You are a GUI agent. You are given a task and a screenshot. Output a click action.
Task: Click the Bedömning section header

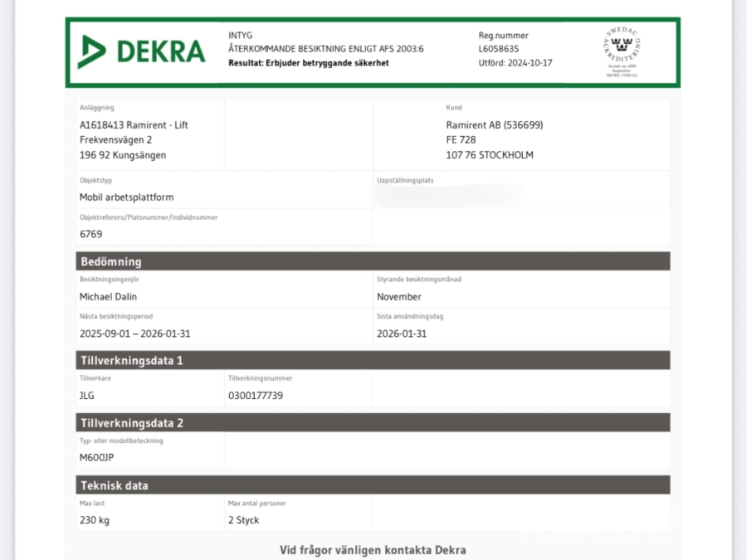(111, 261)
